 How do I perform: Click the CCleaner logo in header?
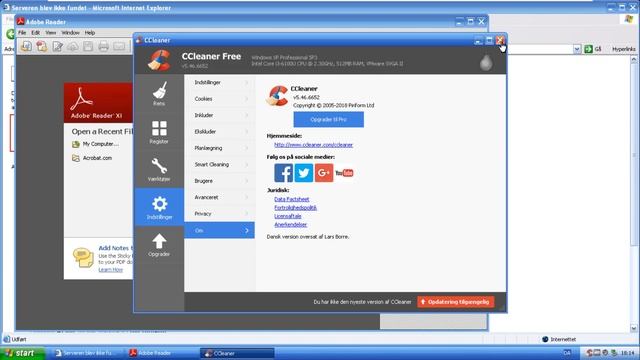pyautogui.click(x=159, y=60)
